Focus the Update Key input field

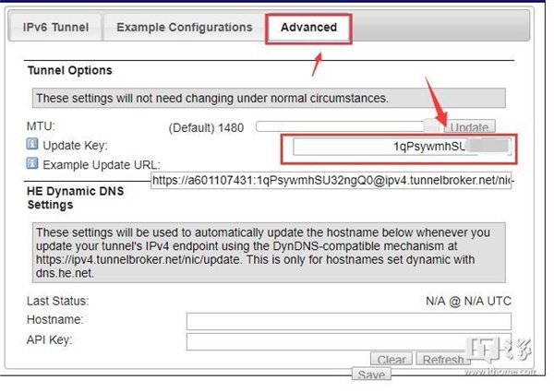click(x=402, y=147)
